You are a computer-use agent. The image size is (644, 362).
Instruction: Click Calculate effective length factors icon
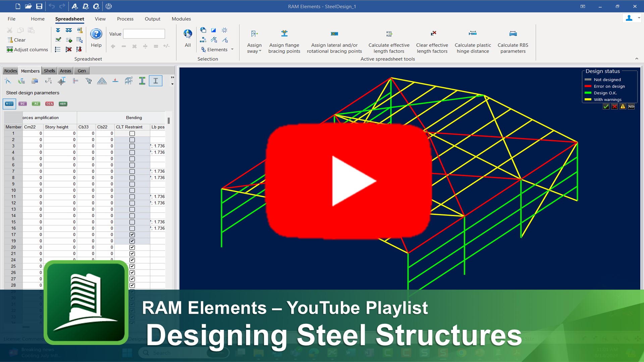coord(389,34)
